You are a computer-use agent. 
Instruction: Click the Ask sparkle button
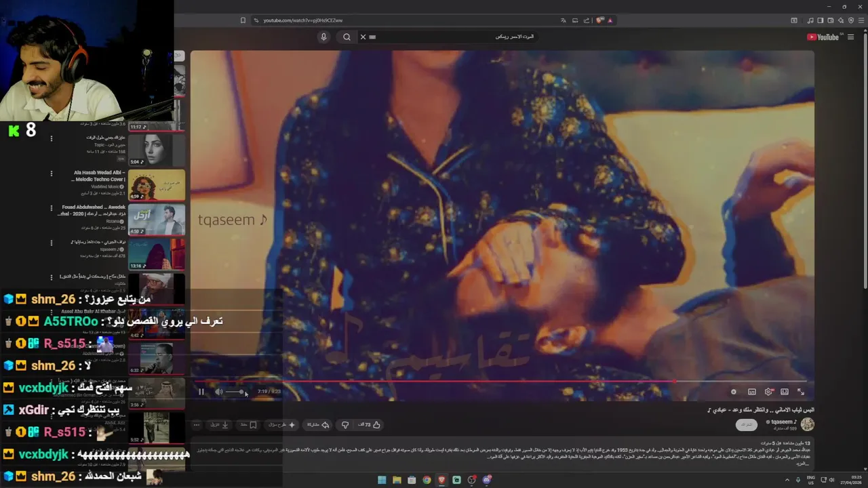(282, 425)
